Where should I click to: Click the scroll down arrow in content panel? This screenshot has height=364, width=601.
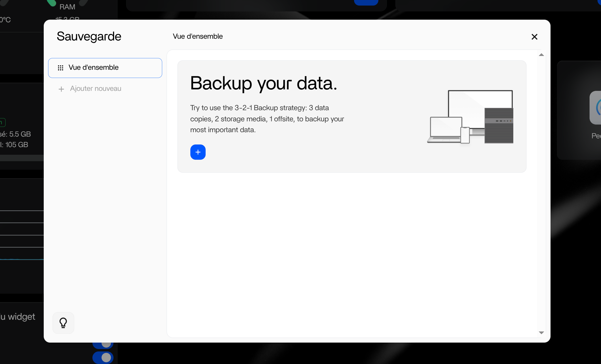pyautogui.click(x=541, y=332)
